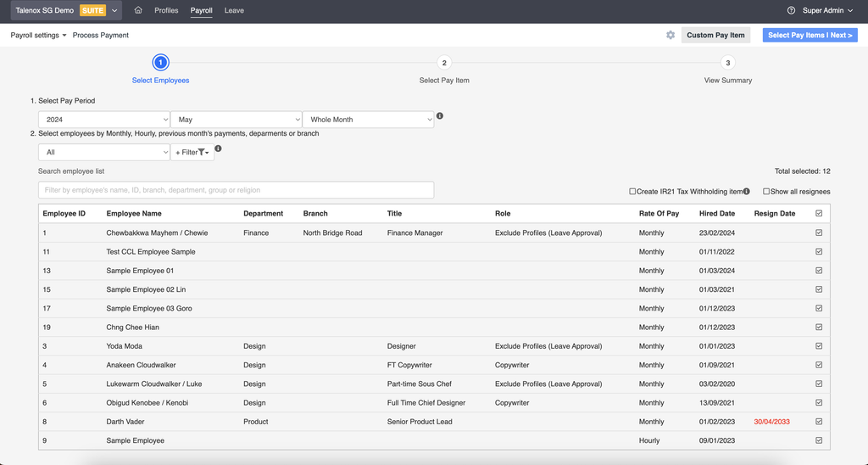The image size is (868, 465).
Task: Jump to step 2 Select Pay Item circle
Action: point(444,63)
